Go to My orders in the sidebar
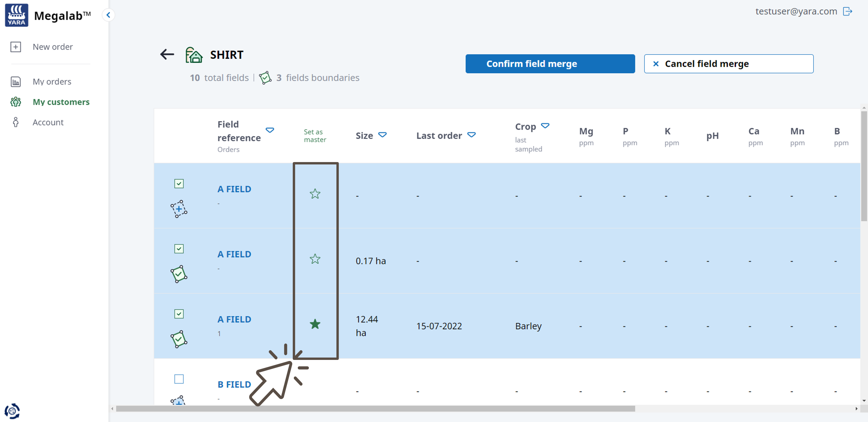The height and width of the screenshot is (422, 868). 52,81
